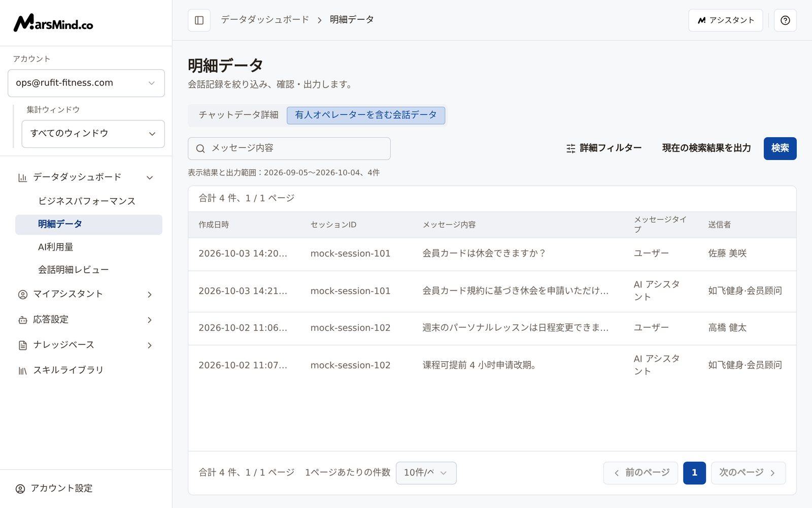812x508 pixels.
Task: Open the account dropdown ops@rufit-fitness.com
Action: coord(86,83)
